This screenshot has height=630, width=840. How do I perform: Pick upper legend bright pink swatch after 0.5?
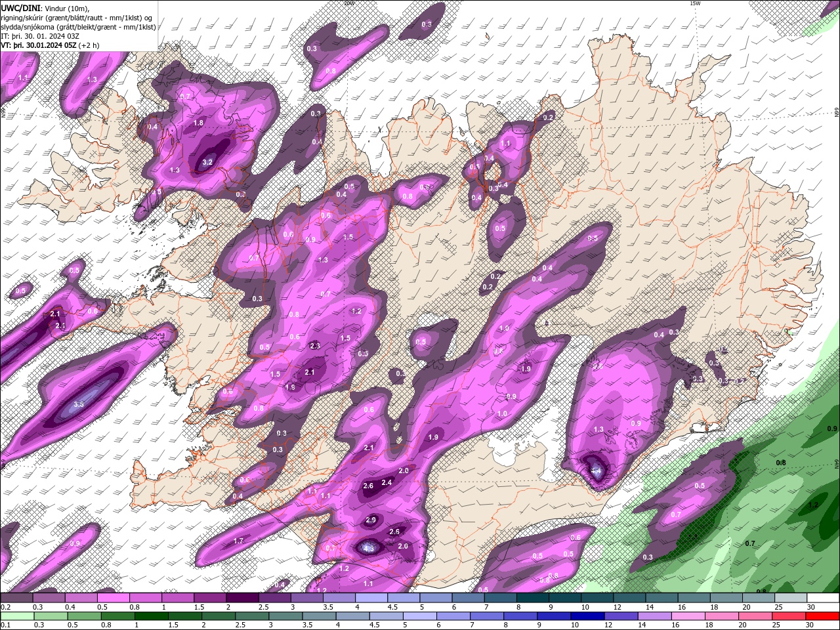coord(112,598)
